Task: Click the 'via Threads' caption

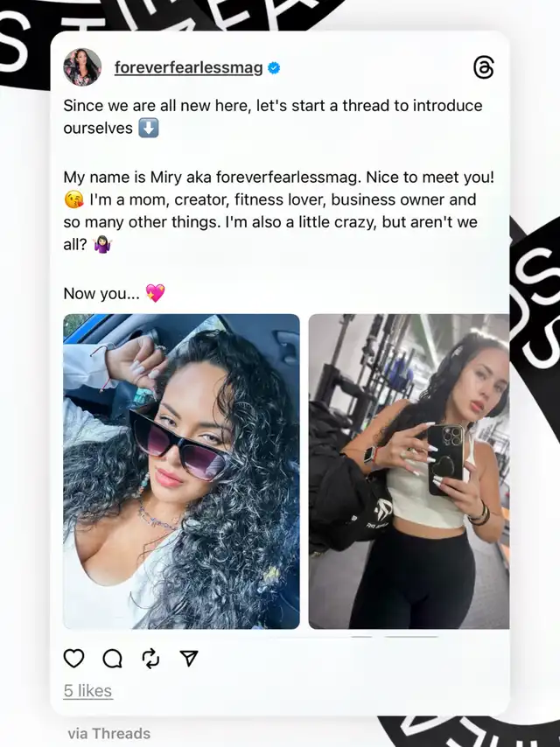Action: coord(109,733)
